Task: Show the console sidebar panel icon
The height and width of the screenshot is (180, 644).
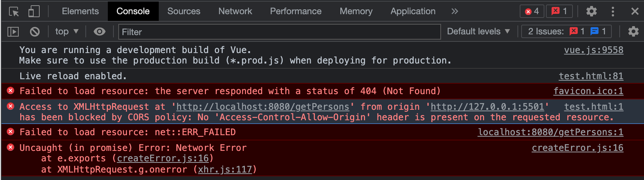Action: [13, 32]
